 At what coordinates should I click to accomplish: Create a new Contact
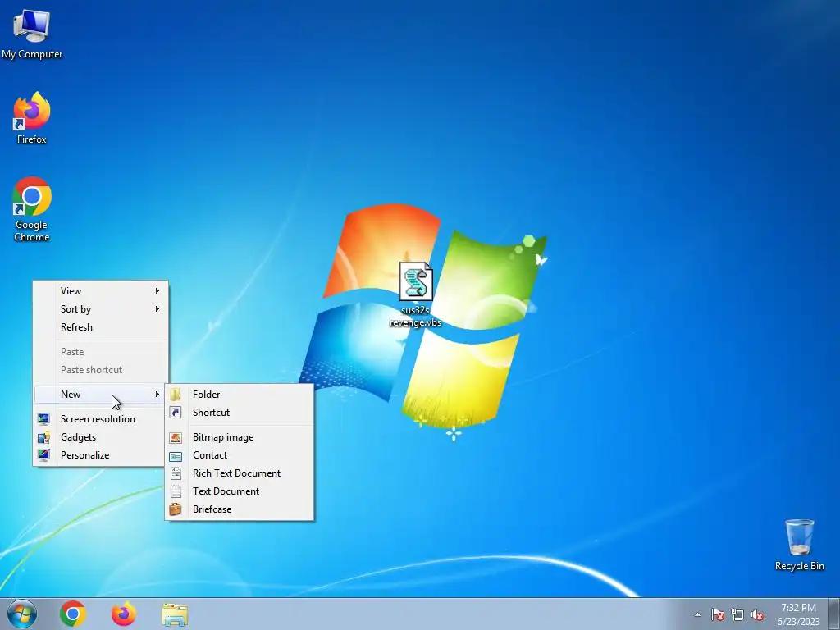[240, 455]
